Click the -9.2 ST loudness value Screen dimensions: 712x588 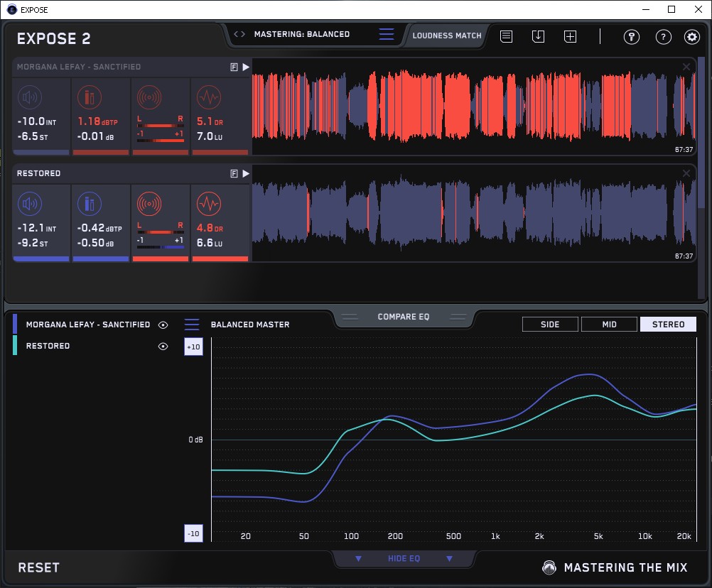coord(33,243)
